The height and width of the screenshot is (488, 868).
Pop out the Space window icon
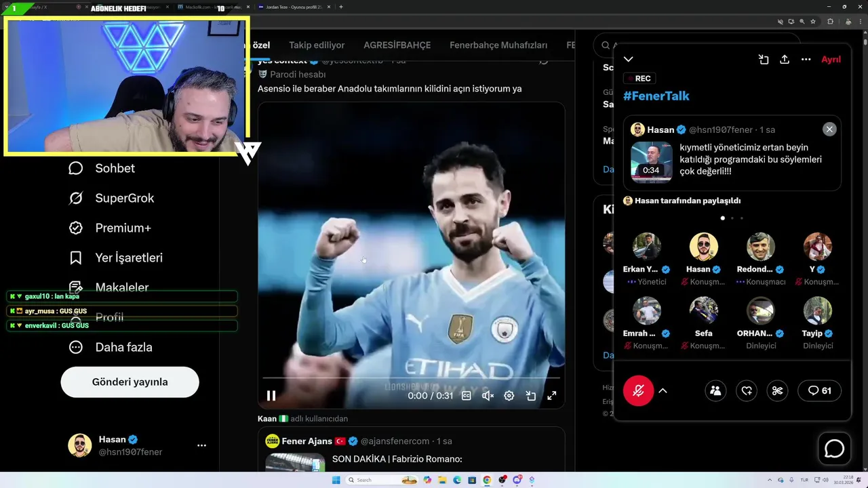click(x=764, y=60)
